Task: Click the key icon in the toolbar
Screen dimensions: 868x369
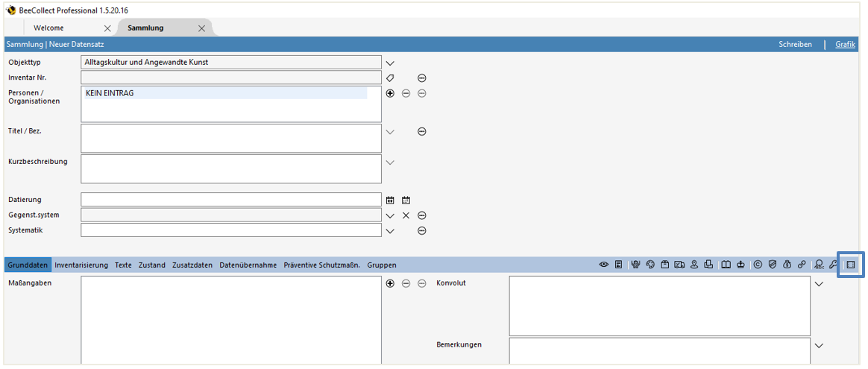Action: click(x=833, y=265)
